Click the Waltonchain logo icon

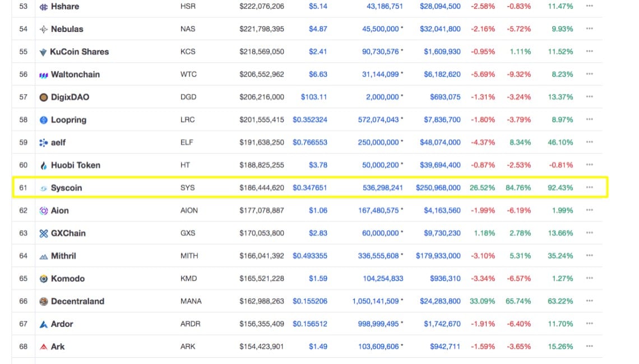pyautogui.click(x=44, y=75)
